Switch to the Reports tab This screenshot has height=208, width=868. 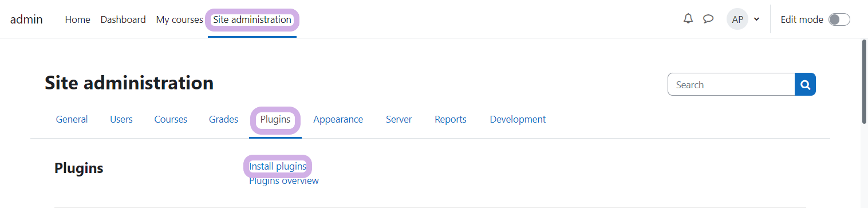pyautogui.click(x=451, y=119)
